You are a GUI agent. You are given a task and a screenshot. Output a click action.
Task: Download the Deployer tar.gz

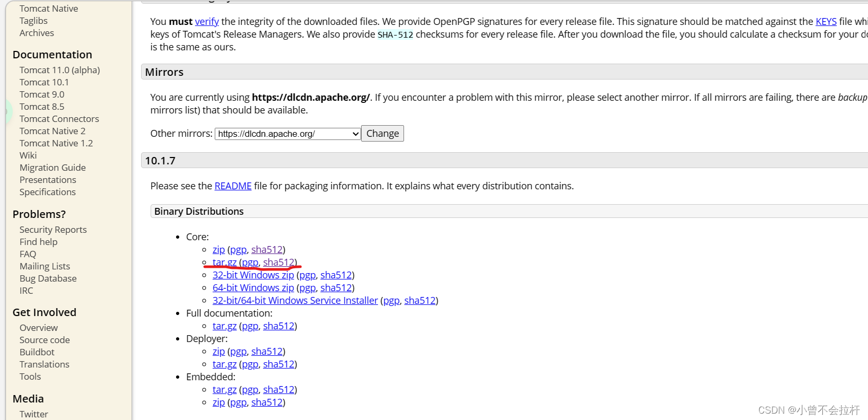(x=224, y=364)
